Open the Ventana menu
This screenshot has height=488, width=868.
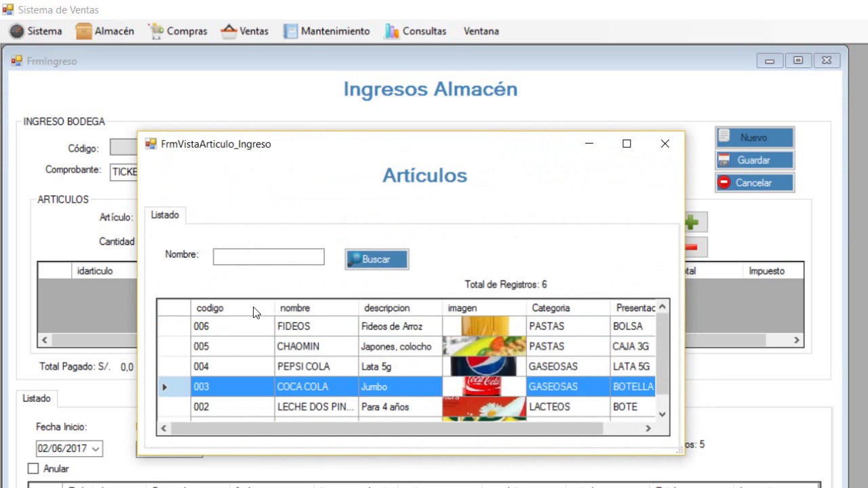coord(481,31)
